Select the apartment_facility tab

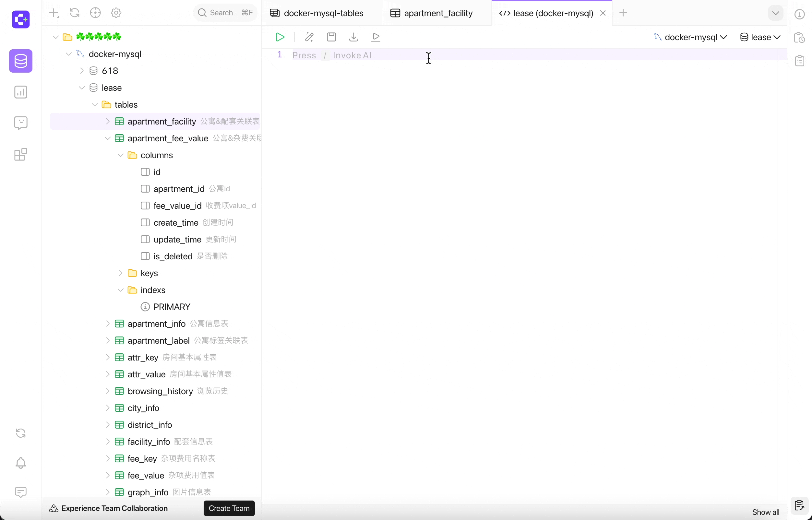(438, 13)
